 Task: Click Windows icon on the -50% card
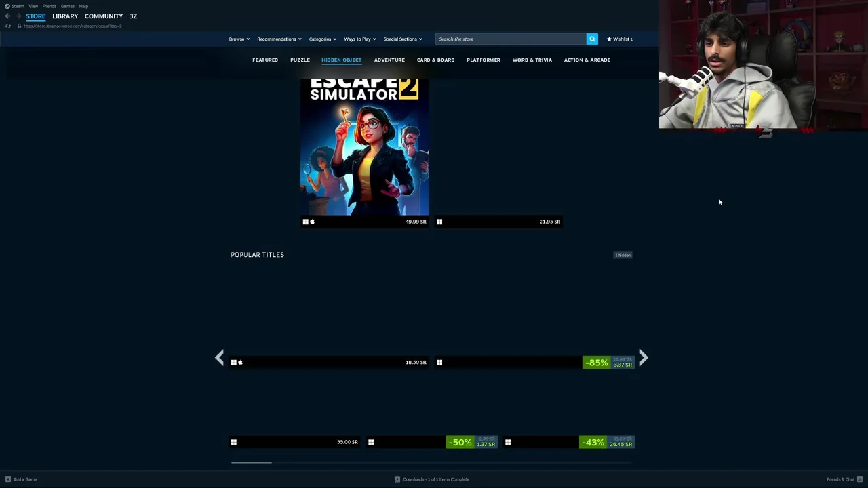tap(371, 442)
